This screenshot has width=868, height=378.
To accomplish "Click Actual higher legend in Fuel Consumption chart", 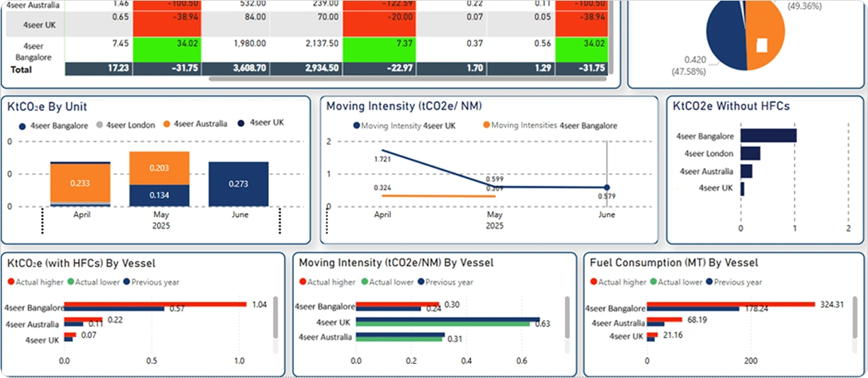I will (594, 282).
